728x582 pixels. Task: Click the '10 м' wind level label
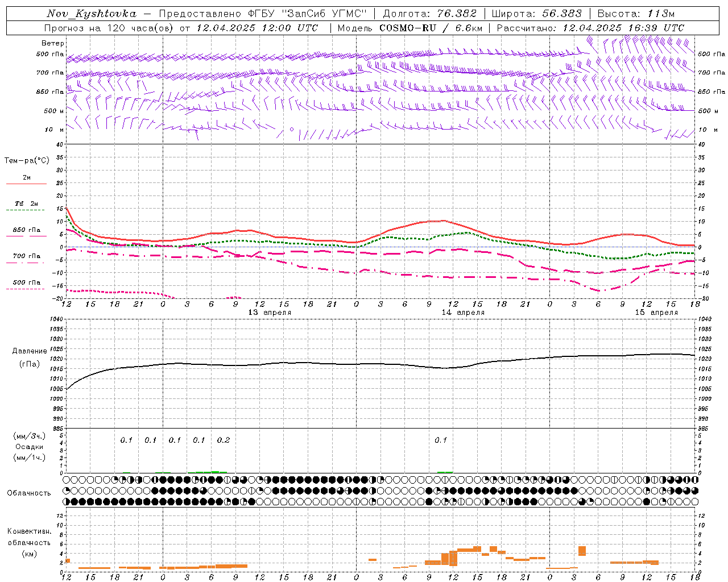(x=55, y=130)
